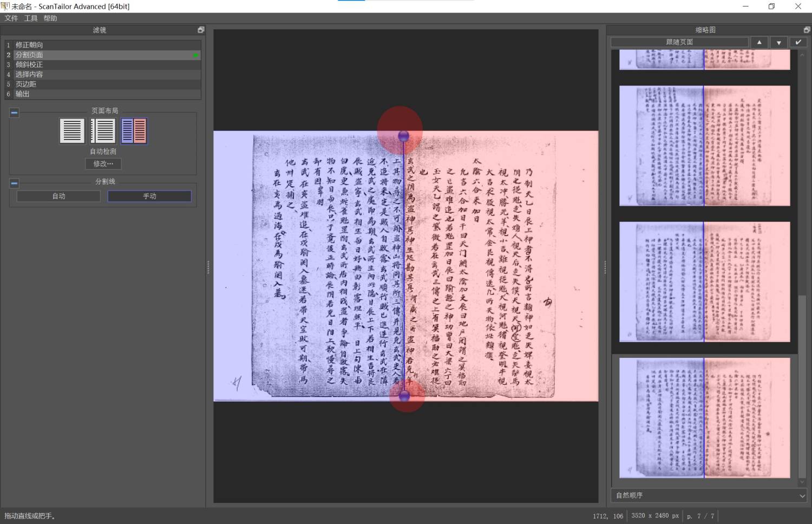Click the up arrow in thumbnail panel
The width and height of the screenshot is (812, 524).
pyautogui.click(x=759, y=42)
